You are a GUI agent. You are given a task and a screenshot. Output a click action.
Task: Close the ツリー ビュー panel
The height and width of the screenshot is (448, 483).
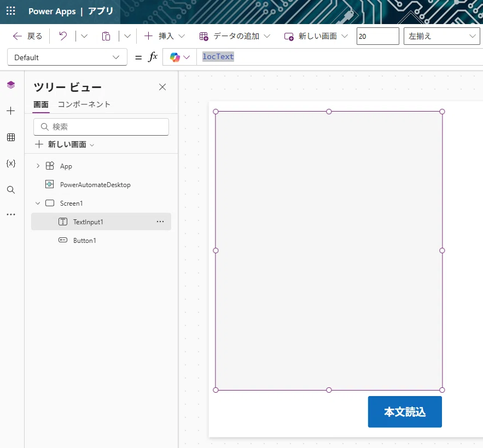(162, 87)
